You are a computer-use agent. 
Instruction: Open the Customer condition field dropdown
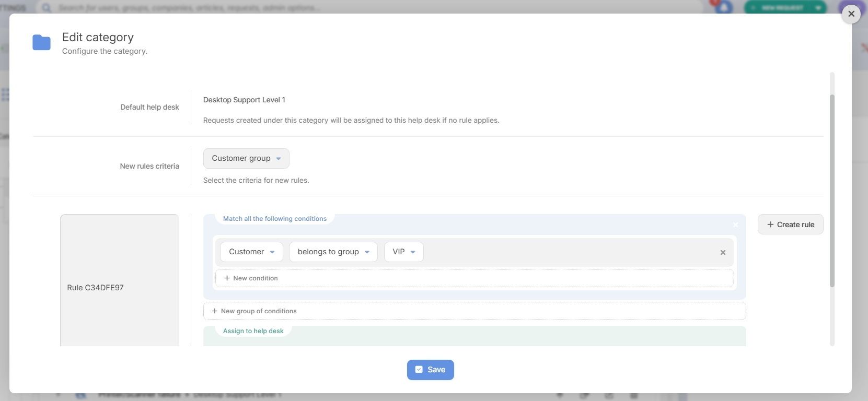coord(251,252)
